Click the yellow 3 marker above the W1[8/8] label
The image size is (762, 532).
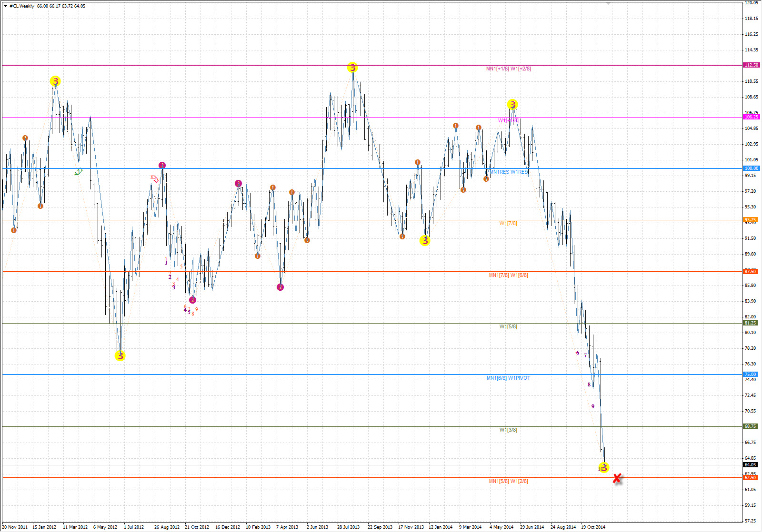pos(512,105)
